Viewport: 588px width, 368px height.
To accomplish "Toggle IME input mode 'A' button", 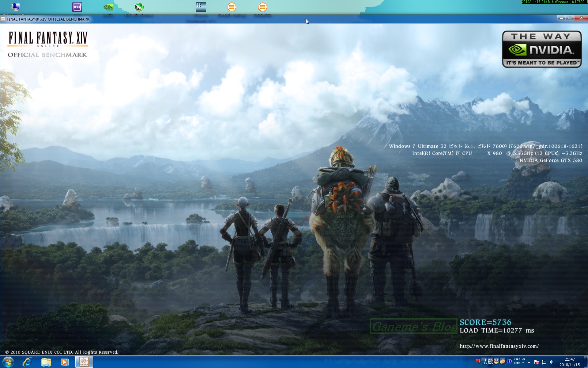I will click(x=485, y=361).
